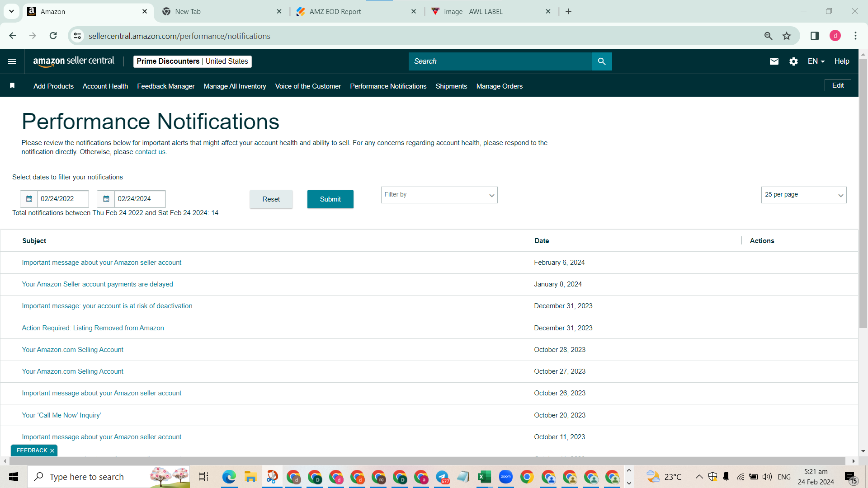Open Voice of the Customer page
The width and height of the screenshot is (868, 488).
pyautogui.click(x=308, y=86)
